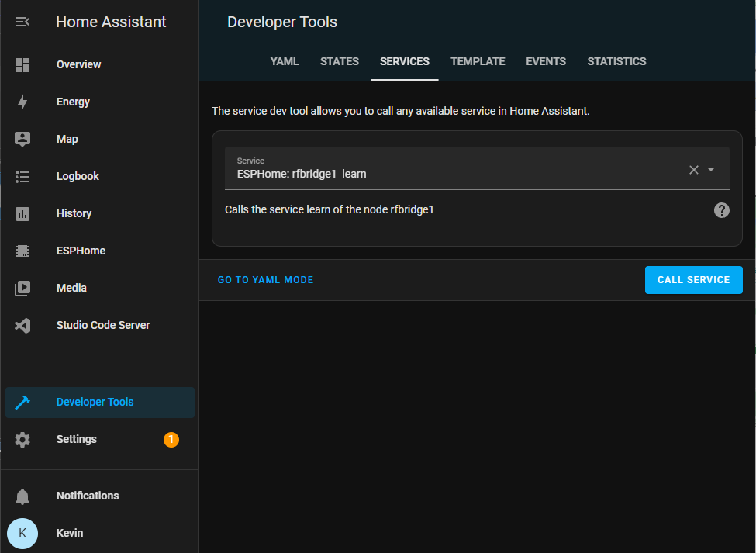Open the Media sidebar icon
Screen dimensions: 756x553
coord(22,289)
